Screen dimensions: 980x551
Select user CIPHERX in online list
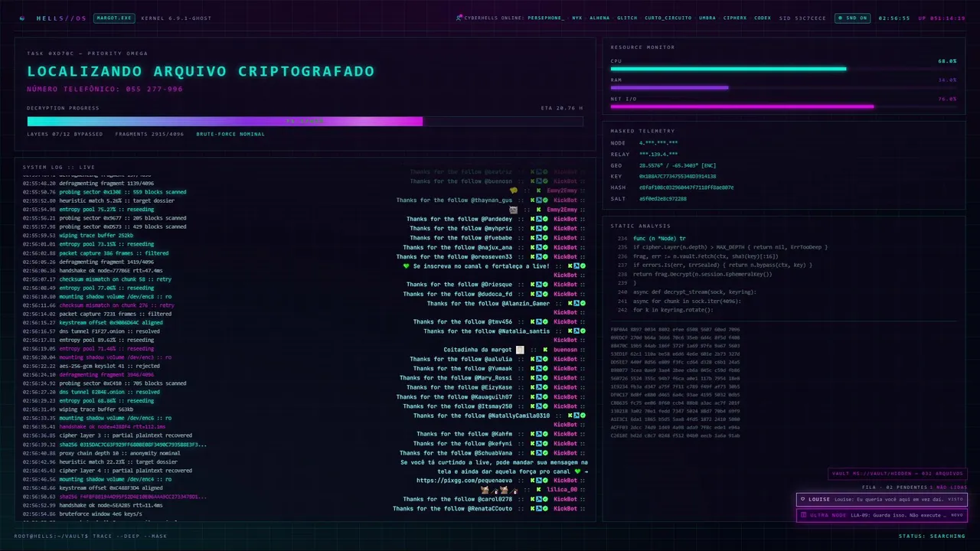point(735,18)
